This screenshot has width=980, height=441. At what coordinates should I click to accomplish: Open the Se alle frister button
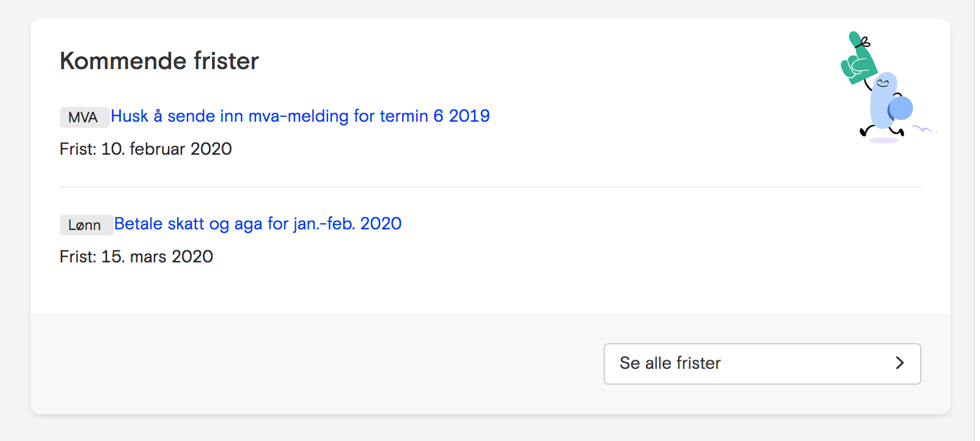coord(762,363)
